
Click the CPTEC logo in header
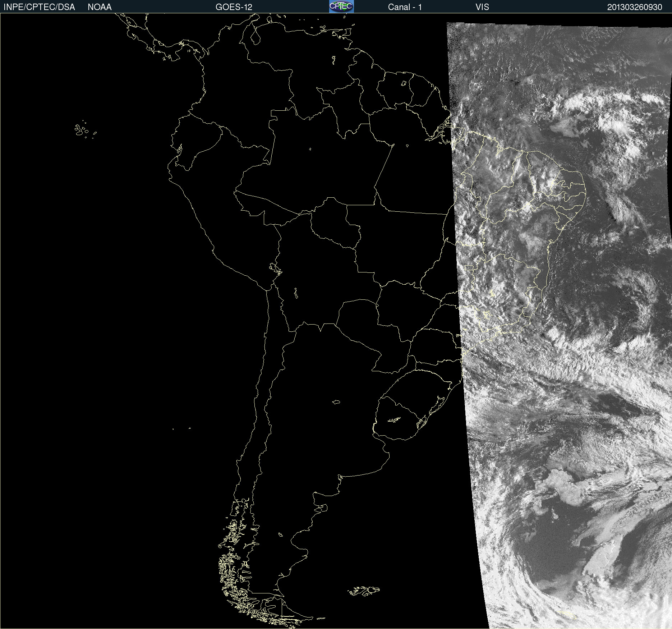[x=341, y=6]
